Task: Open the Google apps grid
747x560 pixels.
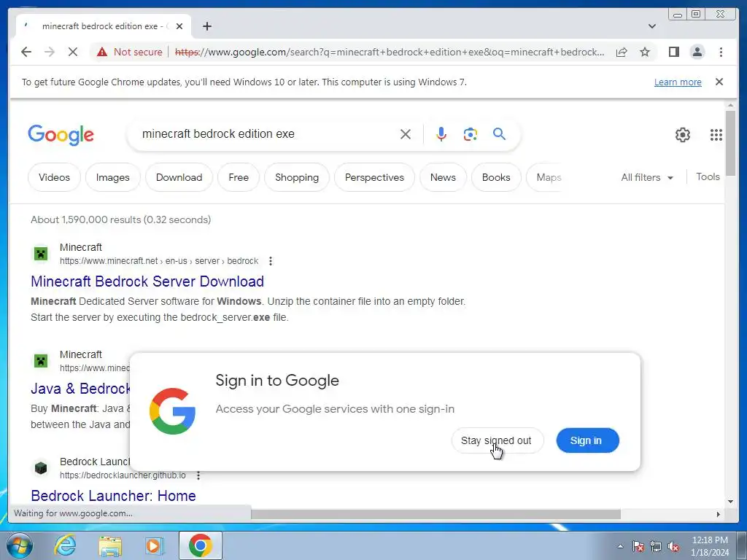Action: tap(716, 135)
